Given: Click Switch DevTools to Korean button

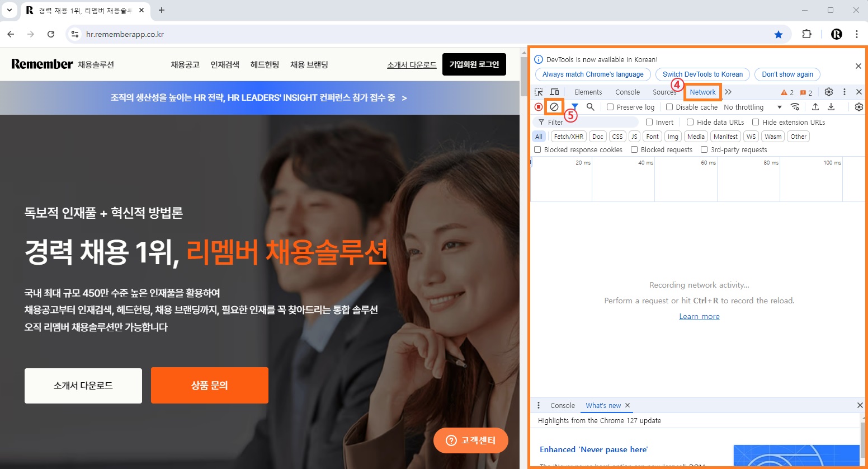Looking at the screenshot, I should tap(702, 74).
